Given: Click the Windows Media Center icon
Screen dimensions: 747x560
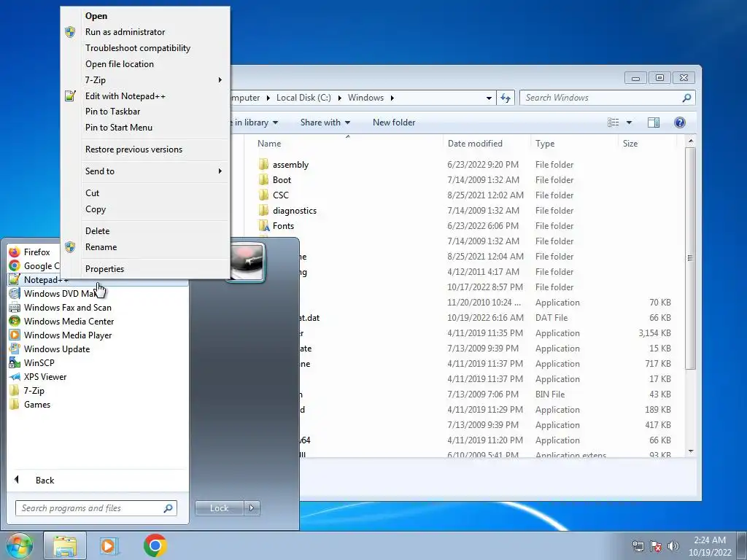Looking at the screenshot, I should point(15,321).
